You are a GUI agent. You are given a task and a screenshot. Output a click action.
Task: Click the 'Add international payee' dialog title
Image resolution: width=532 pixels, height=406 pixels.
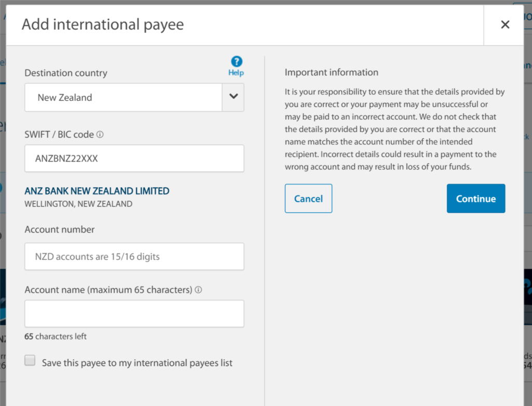pos(103,24)
